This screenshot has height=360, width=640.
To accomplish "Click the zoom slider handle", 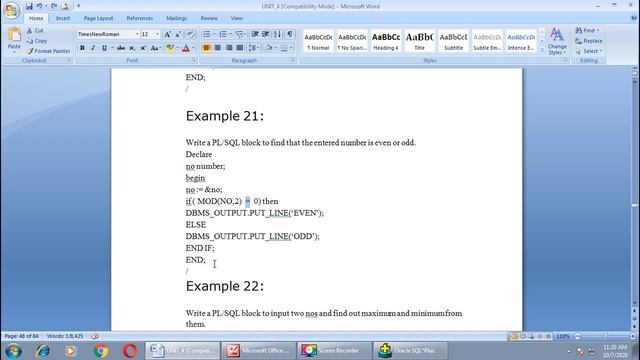I will coord(606,336).
